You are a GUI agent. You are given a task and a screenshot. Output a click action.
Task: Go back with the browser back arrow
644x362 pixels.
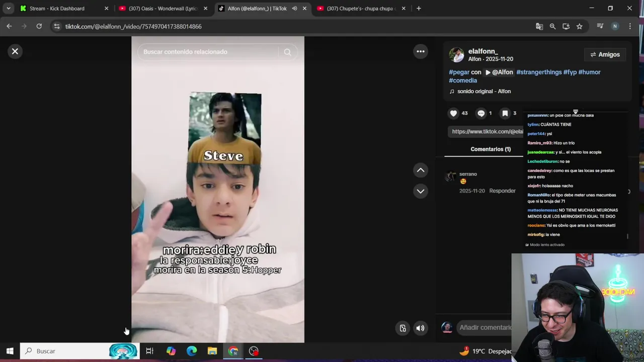pyautogui.click(x=9, y=26)
